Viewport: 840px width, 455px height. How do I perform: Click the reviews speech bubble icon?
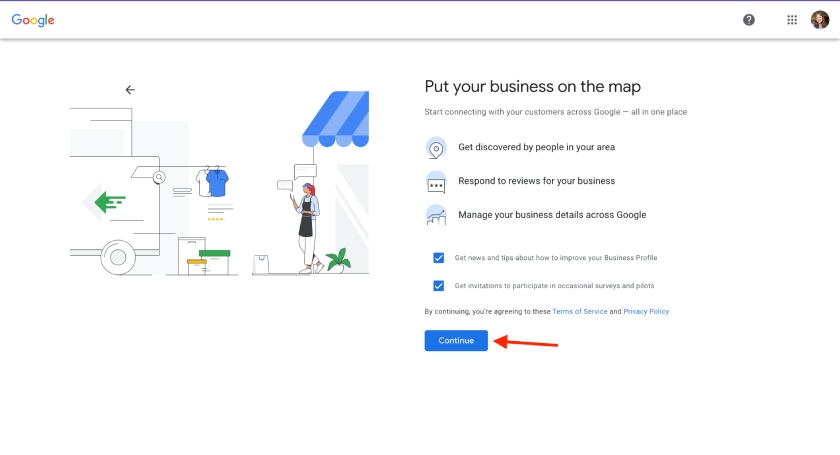tap(436, 182)
